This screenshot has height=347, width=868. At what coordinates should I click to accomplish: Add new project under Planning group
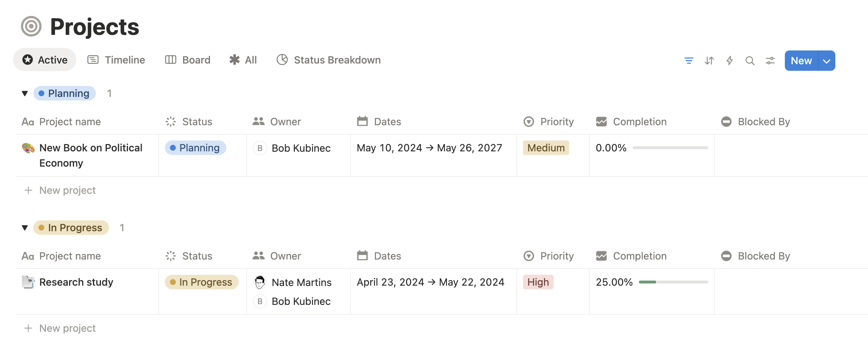[x=68, y=190]
